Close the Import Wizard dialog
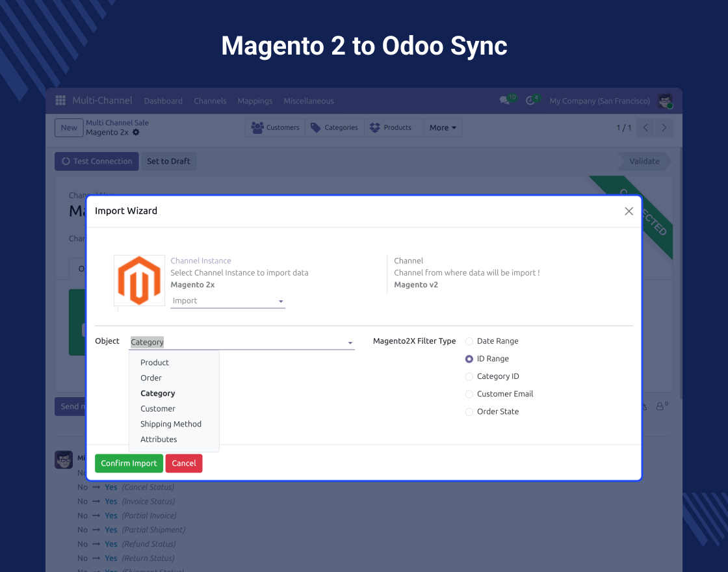Viewport: 728px width, 572px height. pos(629,211)
